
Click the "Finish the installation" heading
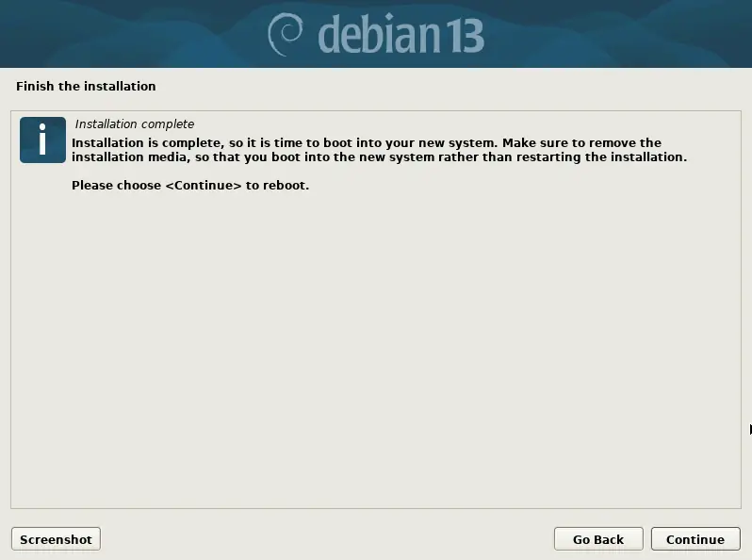pyautogui.click(x=86, y=87)
